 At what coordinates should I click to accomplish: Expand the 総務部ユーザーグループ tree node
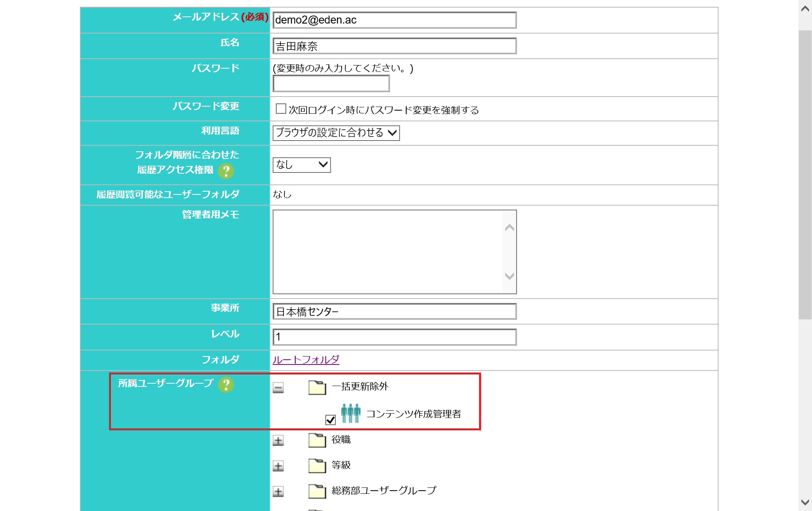pos(278,491)
